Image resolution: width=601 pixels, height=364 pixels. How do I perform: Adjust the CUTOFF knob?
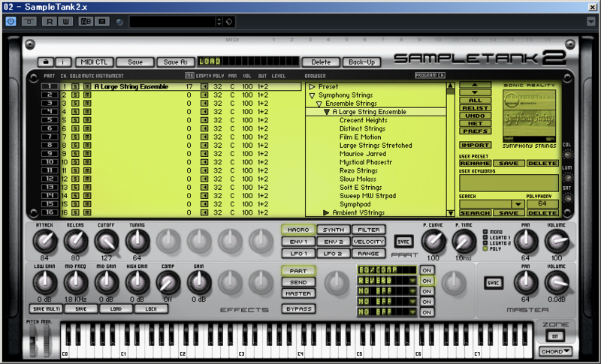(x=107, y=241)
